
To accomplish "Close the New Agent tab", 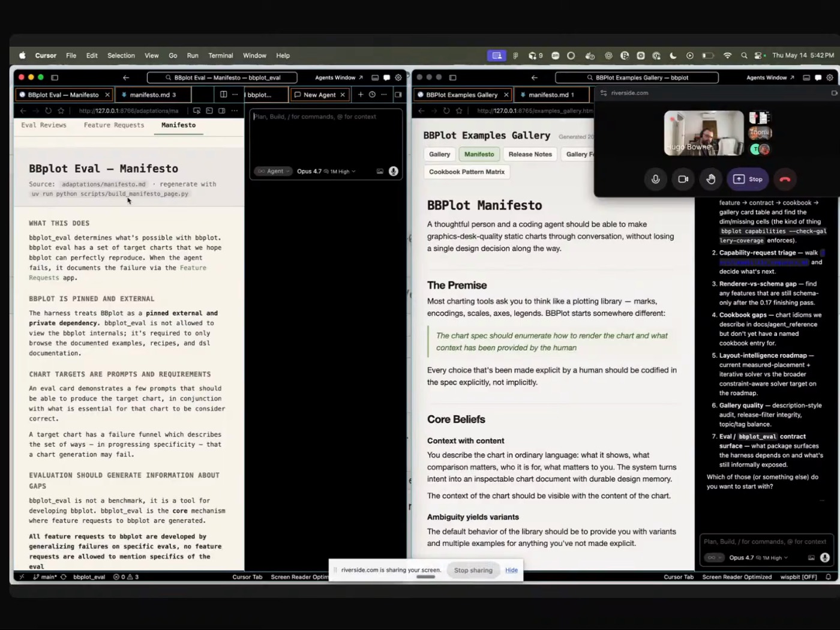I will (x=343, y=95).
